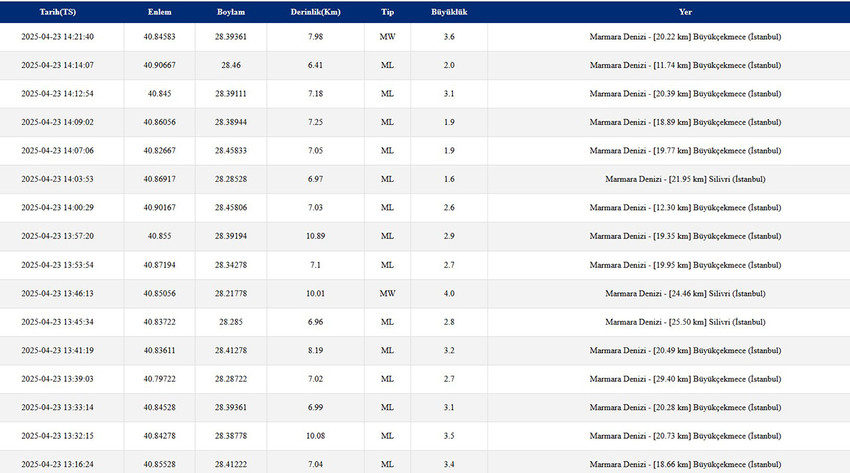Click longitude value 28.41278
Screen dimensions: 850x473
click(231, 351)
